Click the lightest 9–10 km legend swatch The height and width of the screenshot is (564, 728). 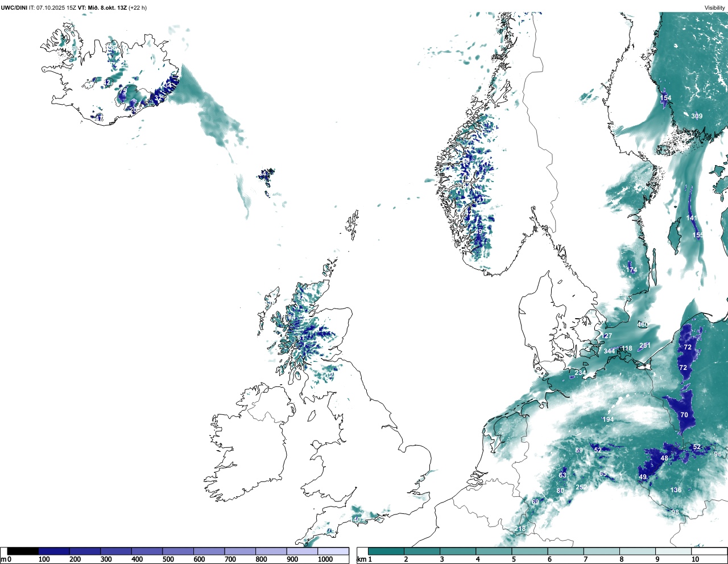click(673, 551)
